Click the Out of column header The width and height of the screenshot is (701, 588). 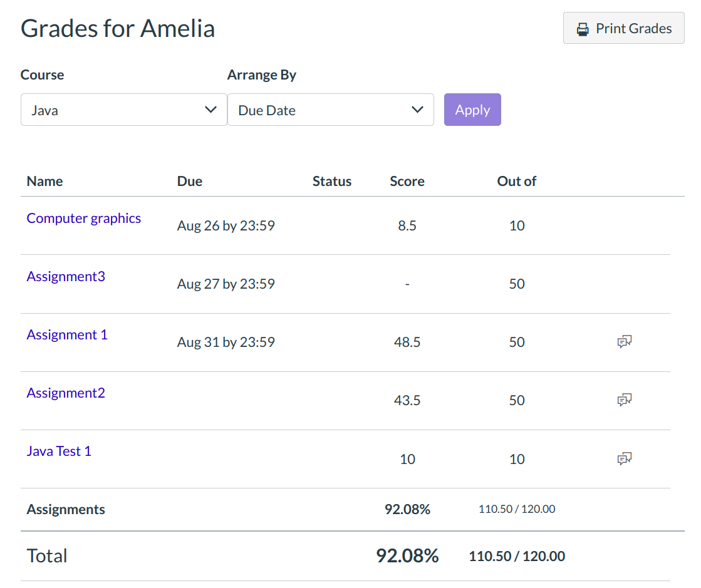tap(517, 182)
